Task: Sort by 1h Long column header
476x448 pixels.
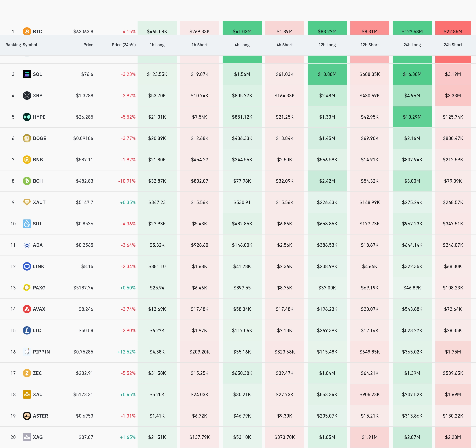Action: pos(157,45)
